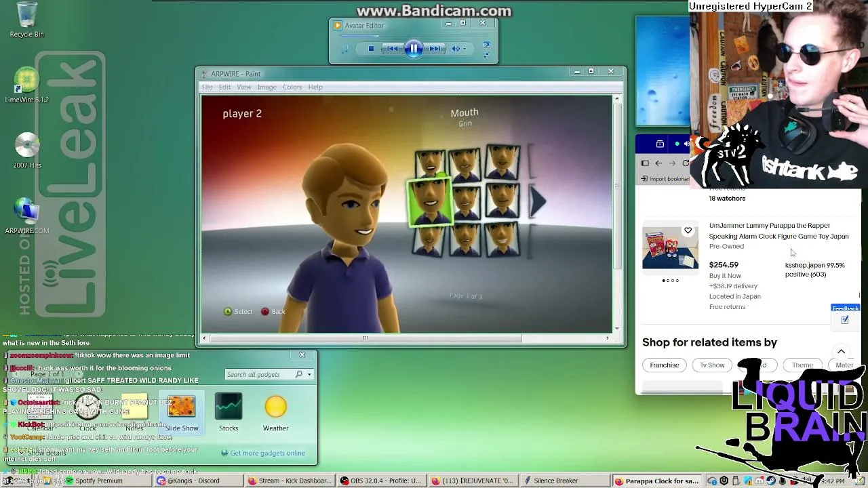The height and width of the screenshot is (488, 868).
Task: Select the highlighted Grin mouth thumbnail
Action: coord(429,201)
